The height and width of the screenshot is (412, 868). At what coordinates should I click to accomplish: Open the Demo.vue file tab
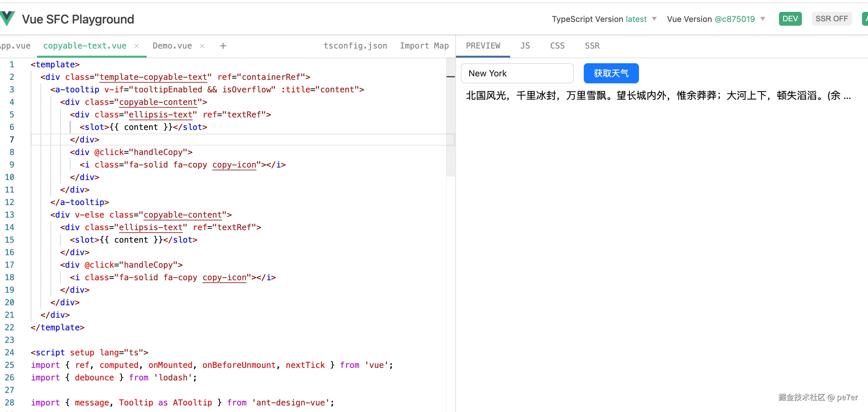(x=172, y=46)
